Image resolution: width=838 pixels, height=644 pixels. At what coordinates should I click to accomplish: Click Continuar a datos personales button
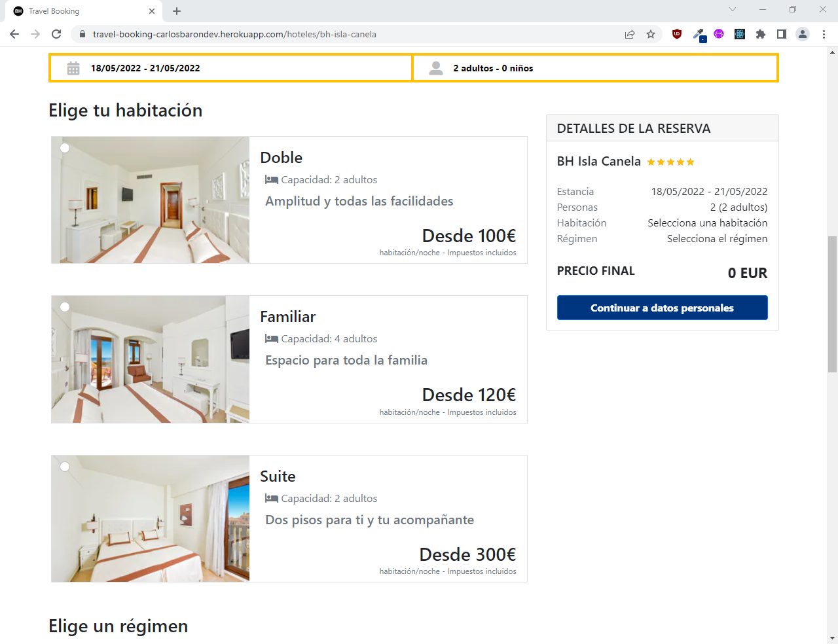pos(662,308)
